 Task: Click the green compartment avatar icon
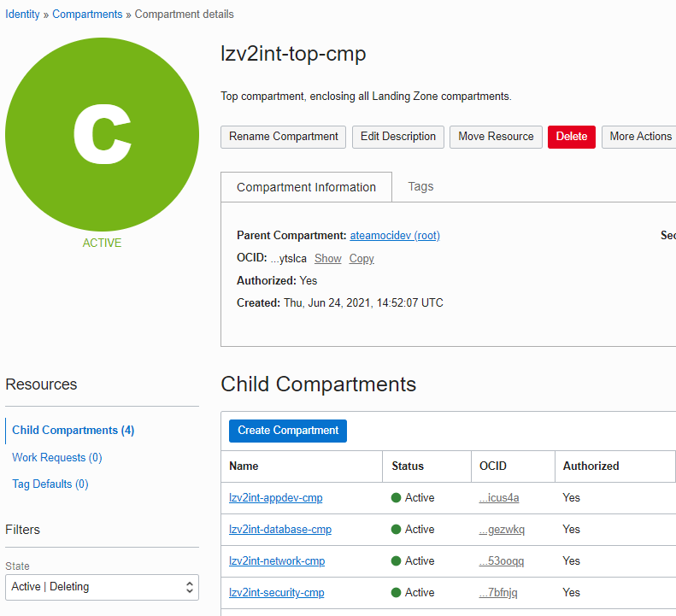(102, 135)
